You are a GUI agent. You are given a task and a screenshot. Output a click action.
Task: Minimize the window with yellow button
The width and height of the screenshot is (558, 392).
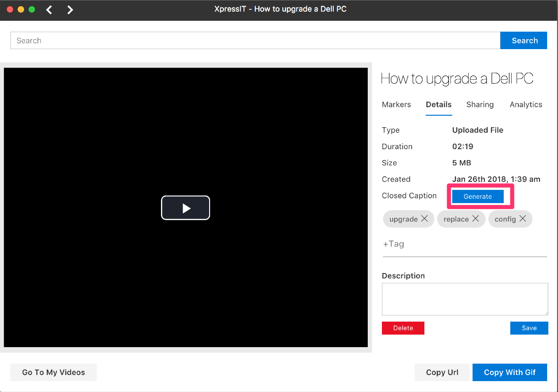point(21,9)
